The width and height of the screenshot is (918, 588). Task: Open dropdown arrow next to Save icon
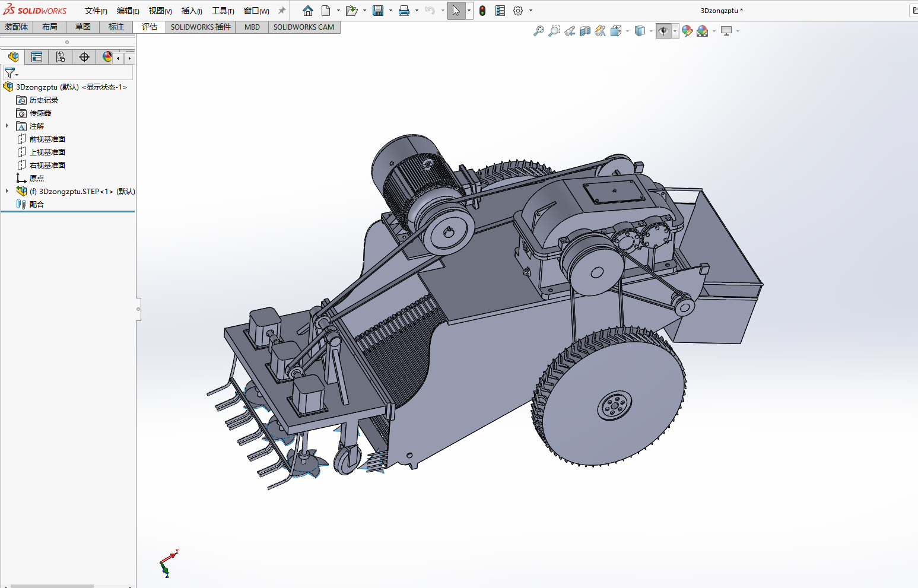[390, 11]
